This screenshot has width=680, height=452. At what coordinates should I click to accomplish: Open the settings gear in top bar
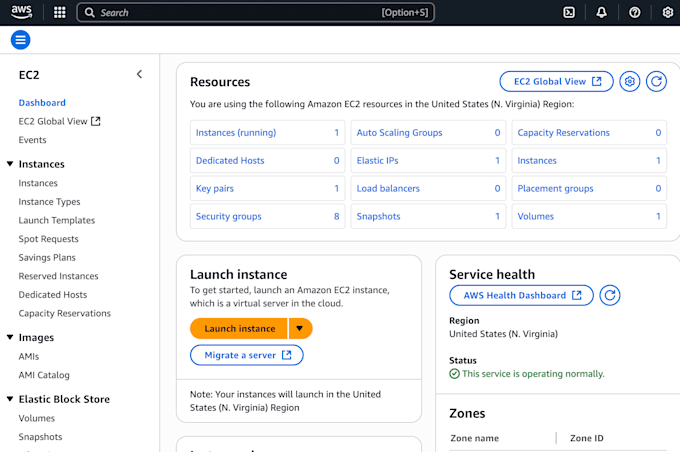tap(668, 13)
